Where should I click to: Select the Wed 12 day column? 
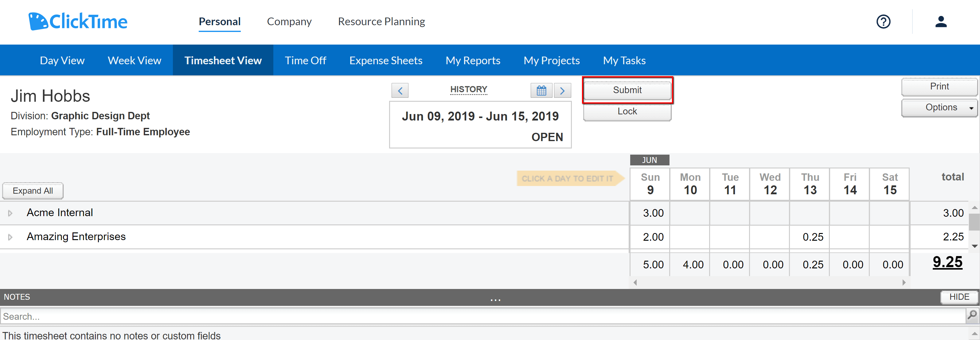pos(770,184)
